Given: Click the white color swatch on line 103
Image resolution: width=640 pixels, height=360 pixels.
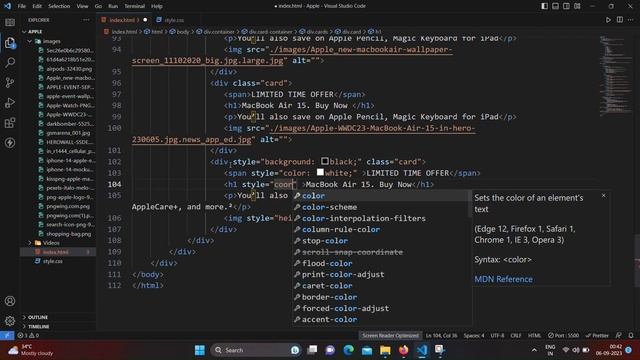Looking at the screenshot, I should [x=320, y=173].
